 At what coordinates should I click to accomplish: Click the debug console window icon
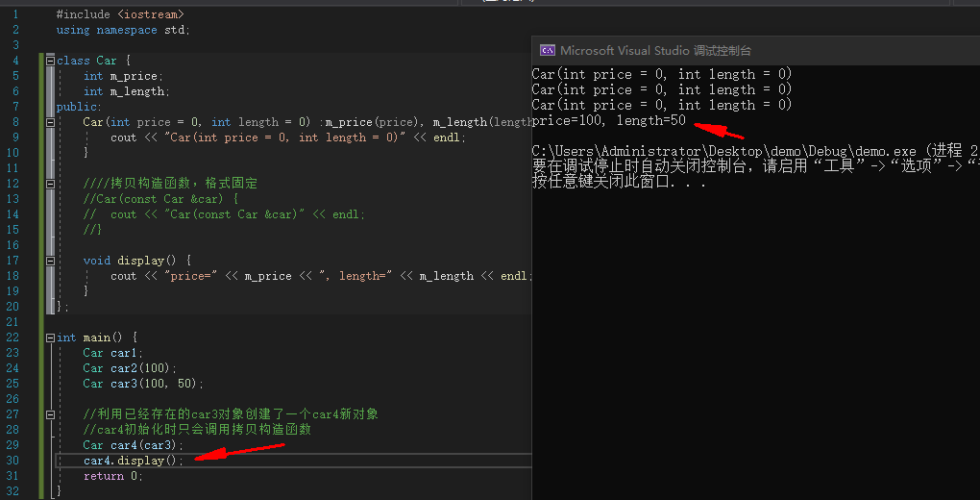pos(547,51)
